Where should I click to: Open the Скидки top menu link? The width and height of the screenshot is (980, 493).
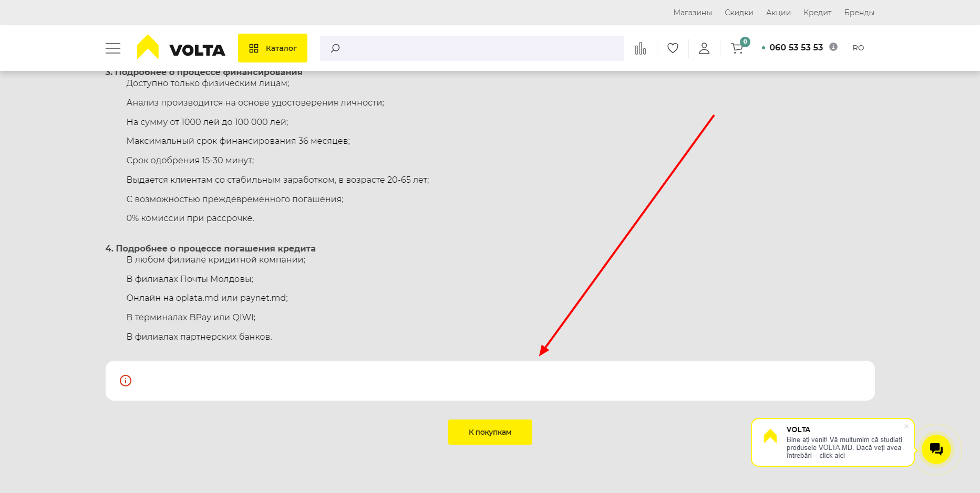point(739,13)
